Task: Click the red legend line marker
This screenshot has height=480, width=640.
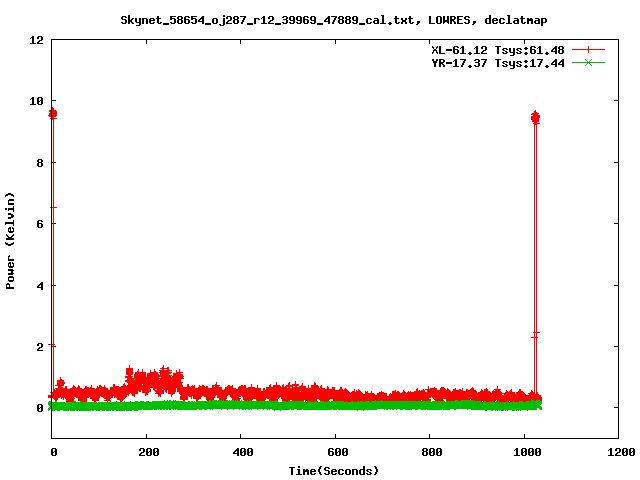Action: [x=588, y=50]
